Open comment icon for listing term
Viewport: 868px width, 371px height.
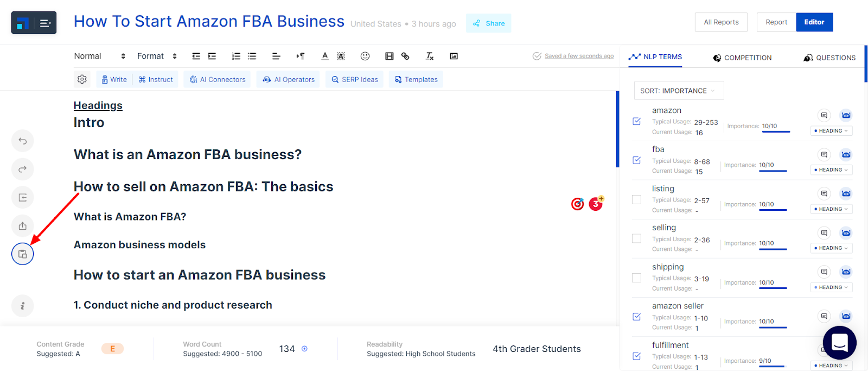[824, 193]
